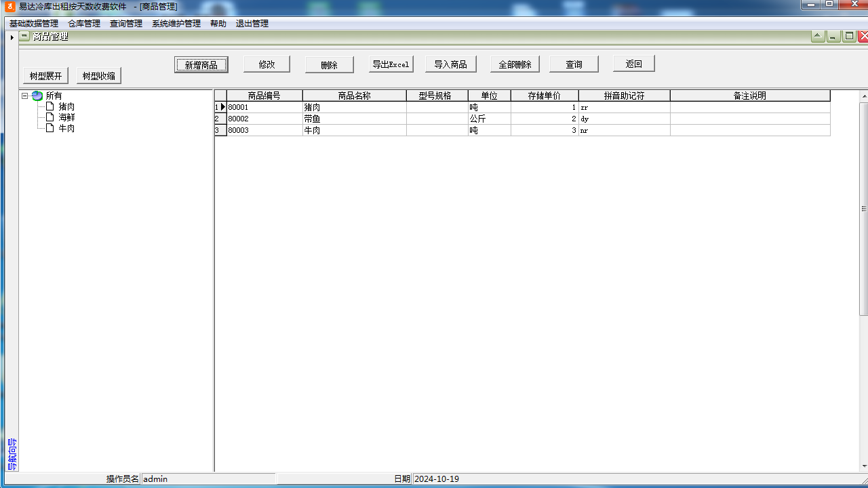The image size is (868, 488).
Task: Open the 系统维护管理 menu
Action: click(176, 24)
